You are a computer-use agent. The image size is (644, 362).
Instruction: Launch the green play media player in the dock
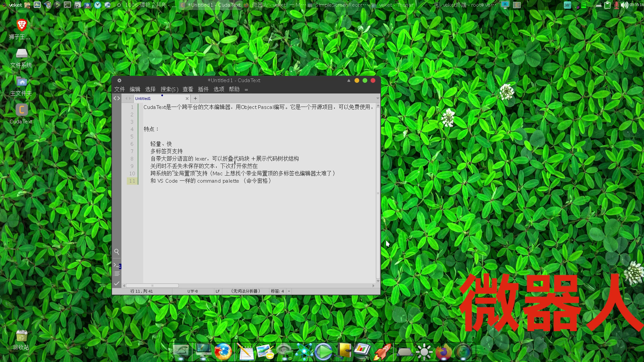pos(324,352)
